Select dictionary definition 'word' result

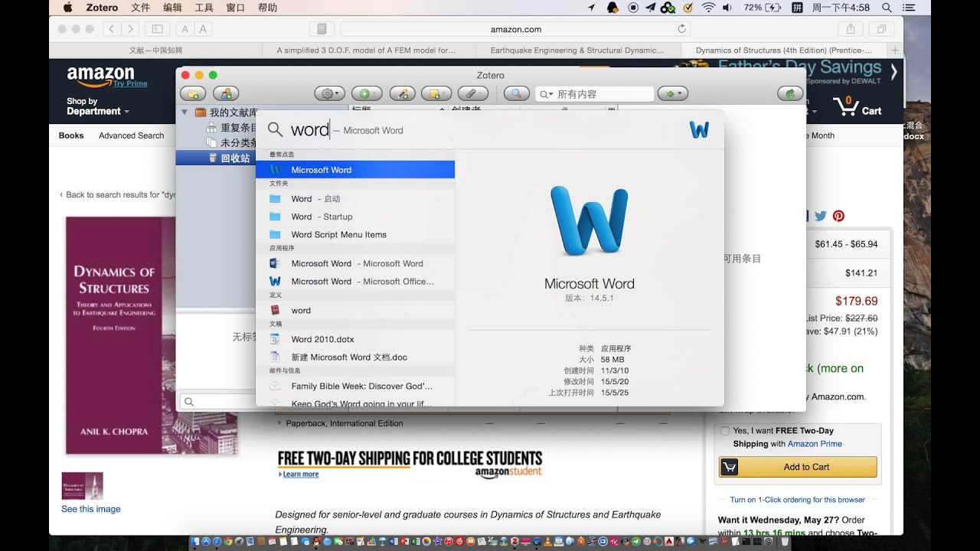(x=355, y=311)
